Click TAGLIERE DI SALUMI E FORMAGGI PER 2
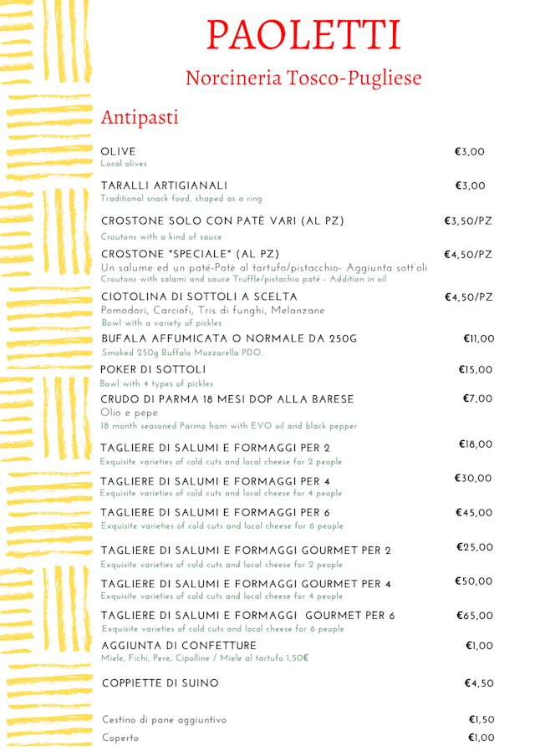This screenshot has width=535, height=756. point(216,449)
